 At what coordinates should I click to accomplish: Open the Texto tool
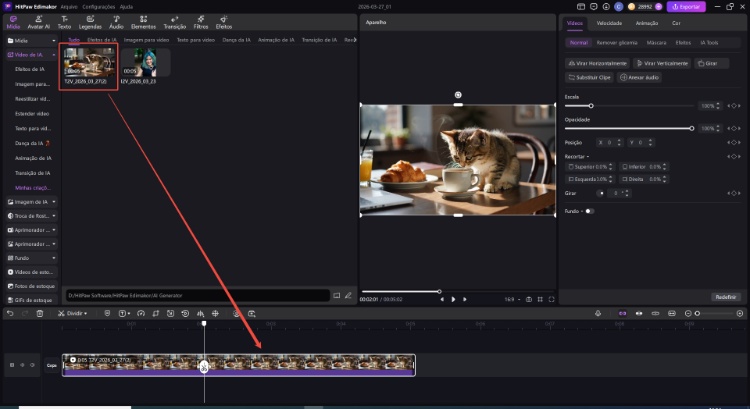[64, 22]
